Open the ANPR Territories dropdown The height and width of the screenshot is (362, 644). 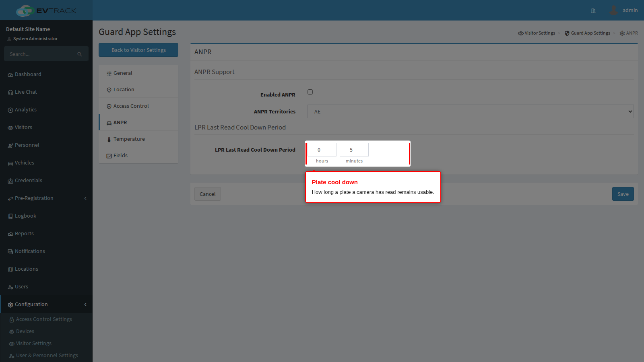click(x=471, y=111)
